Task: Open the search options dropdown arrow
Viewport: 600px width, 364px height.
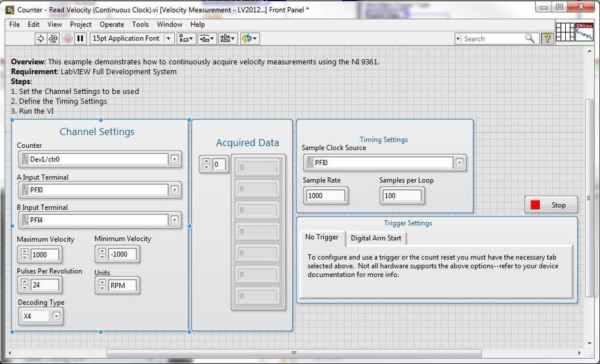Action: pyautogui.click(x=458, y=38)
